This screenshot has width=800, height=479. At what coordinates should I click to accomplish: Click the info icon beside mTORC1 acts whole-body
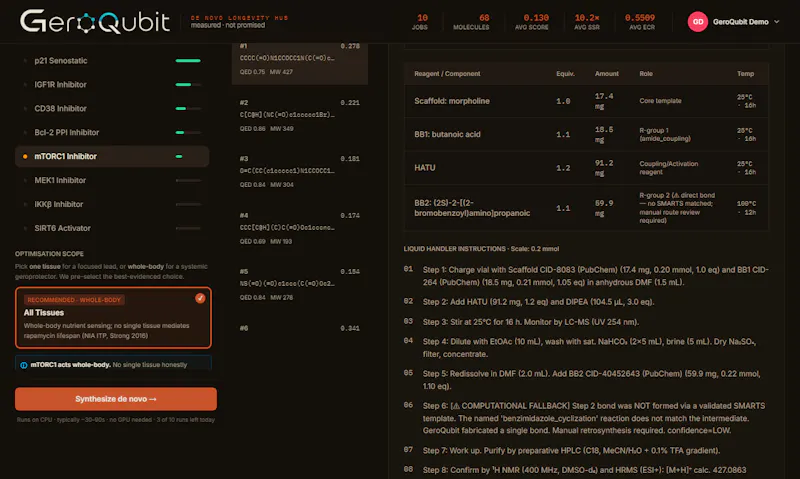click(x=23, y=365)
